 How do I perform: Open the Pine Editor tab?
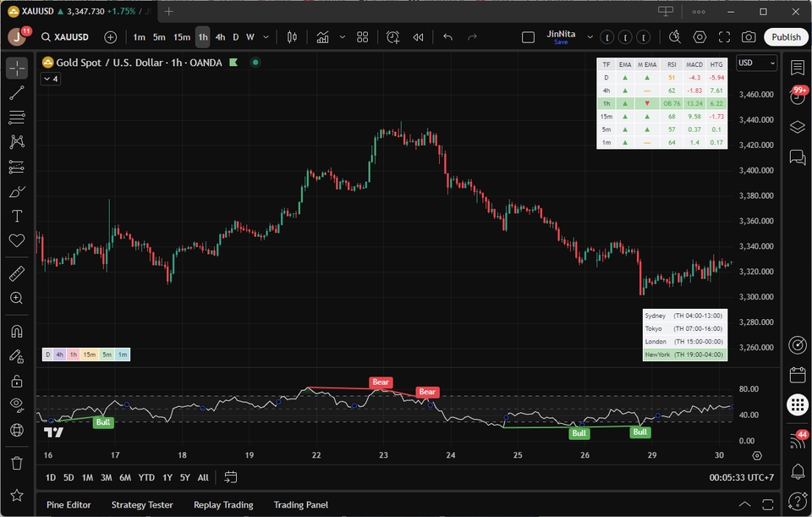tap(69, 505)
